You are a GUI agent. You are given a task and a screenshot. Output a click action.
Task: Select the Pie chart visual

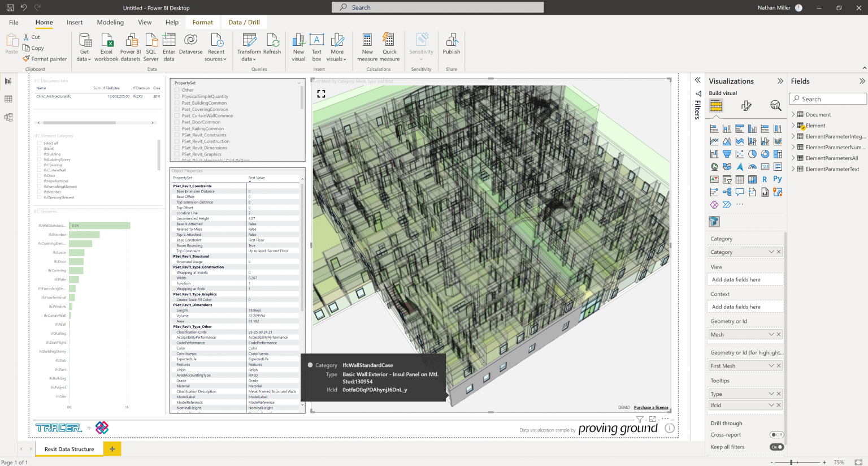point(753,153)
